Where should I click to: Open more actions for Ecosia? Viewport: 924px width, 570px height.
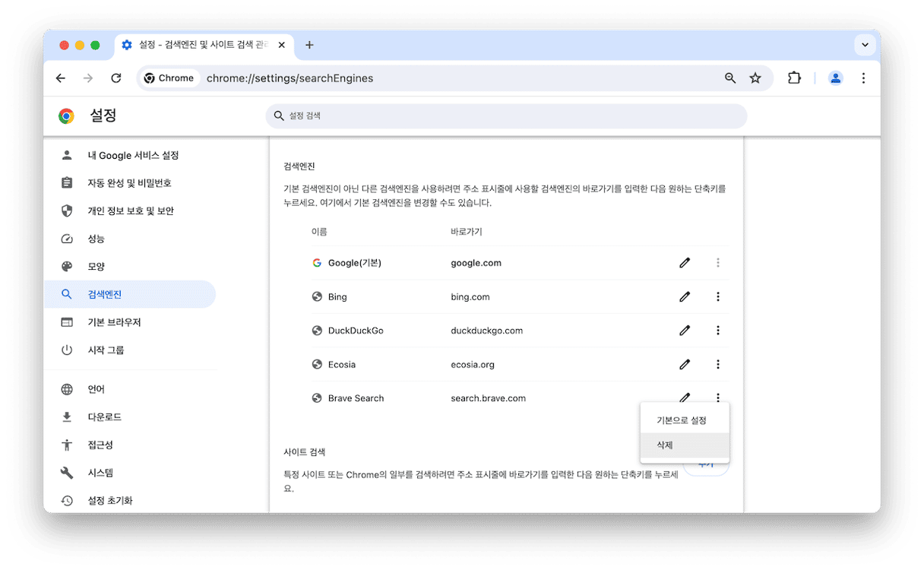tap(718, 365)
